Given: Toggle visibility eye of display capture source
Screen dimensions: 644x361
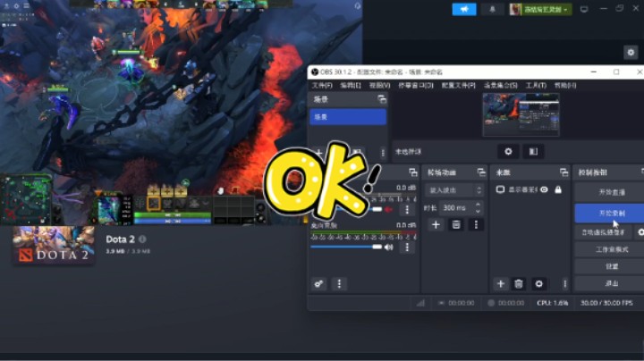Looking at the screenshot, I should coord(544,189).
